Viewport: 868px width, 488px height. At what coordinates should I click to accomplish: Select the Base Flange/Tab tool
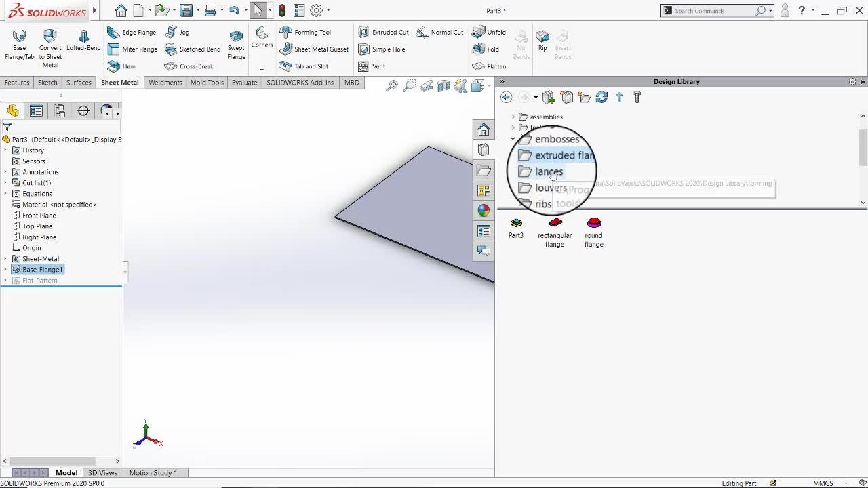20,44
